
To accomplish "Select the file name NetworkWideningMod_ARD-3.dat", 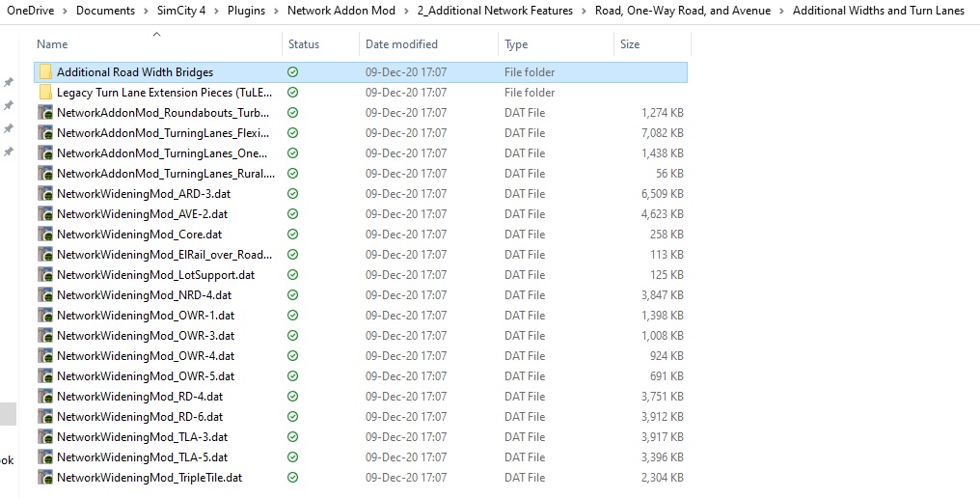I will 144,194.
